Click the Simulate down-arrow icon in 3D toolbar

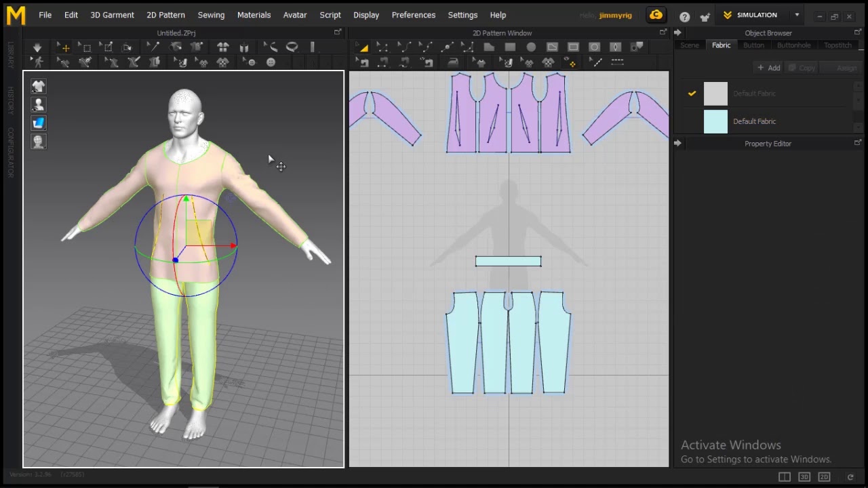coord(37,47)
